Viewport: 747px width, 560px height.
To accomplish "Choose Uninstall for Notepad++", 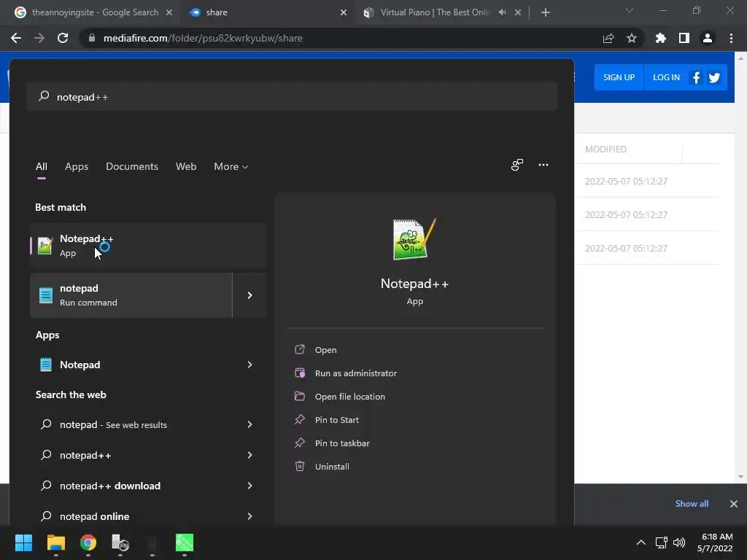I will [x=332, y=467].
